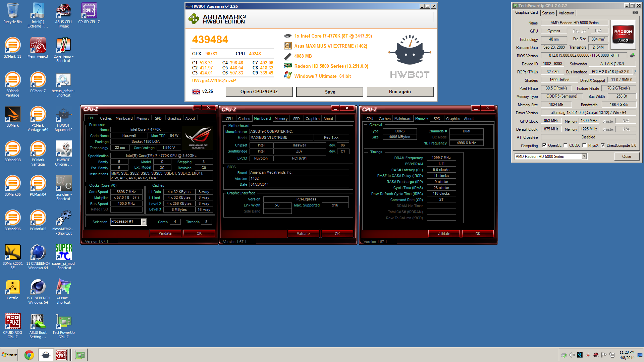Click OK in Mainboard CPU-Z window

pos(337,234)
